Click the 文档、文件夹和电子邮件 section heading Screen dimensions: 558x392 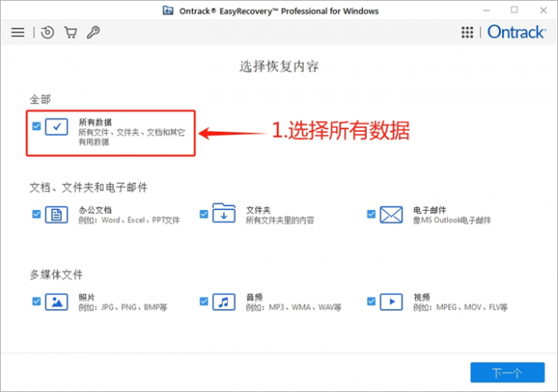[89, 187]
